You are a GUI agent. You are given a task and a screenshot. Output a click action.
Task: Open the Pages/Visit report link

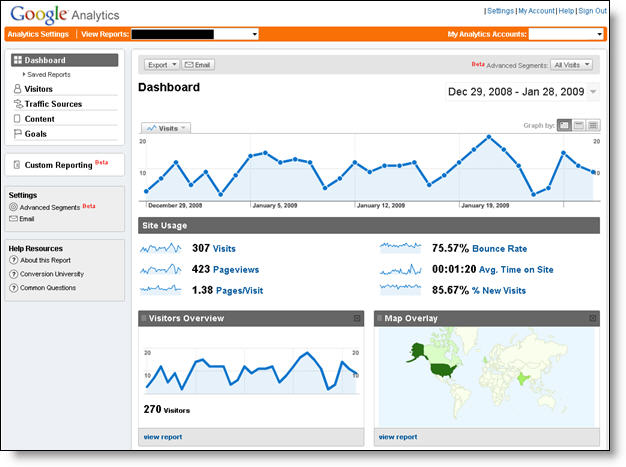click(x=239, y=291)
